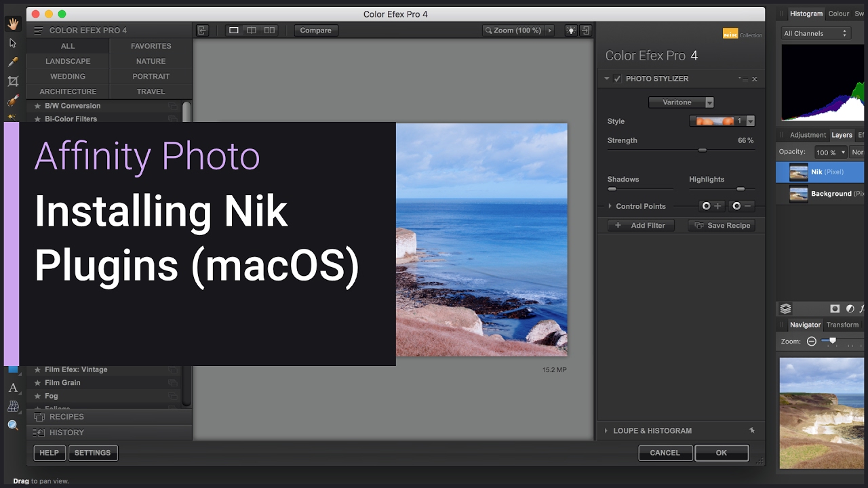868x488 pixels.
Task: Open the layer Opacity 100 % dropdown
Action: pos(831,152)
